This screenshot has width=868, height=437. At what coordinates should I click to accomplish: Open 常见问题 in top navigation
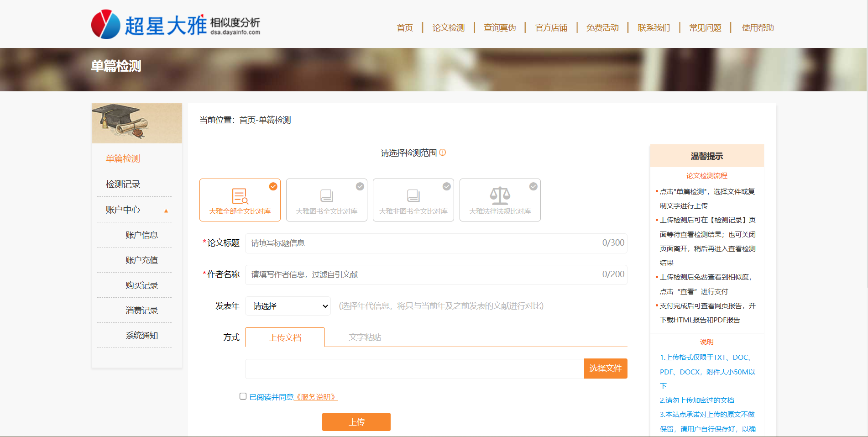point(705,28)
